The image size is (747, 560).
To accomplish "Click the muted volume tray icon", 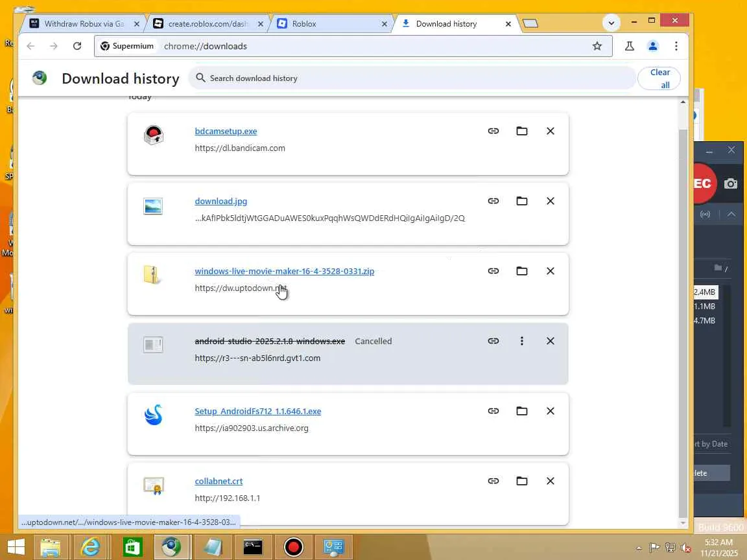I will tap(686, 548).
